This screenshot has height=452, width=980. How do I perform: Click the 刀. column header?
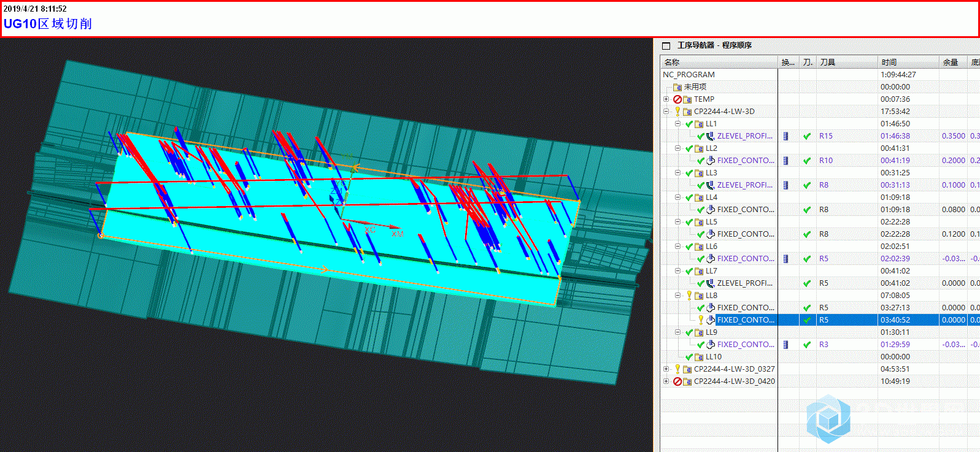click(808, 63)
